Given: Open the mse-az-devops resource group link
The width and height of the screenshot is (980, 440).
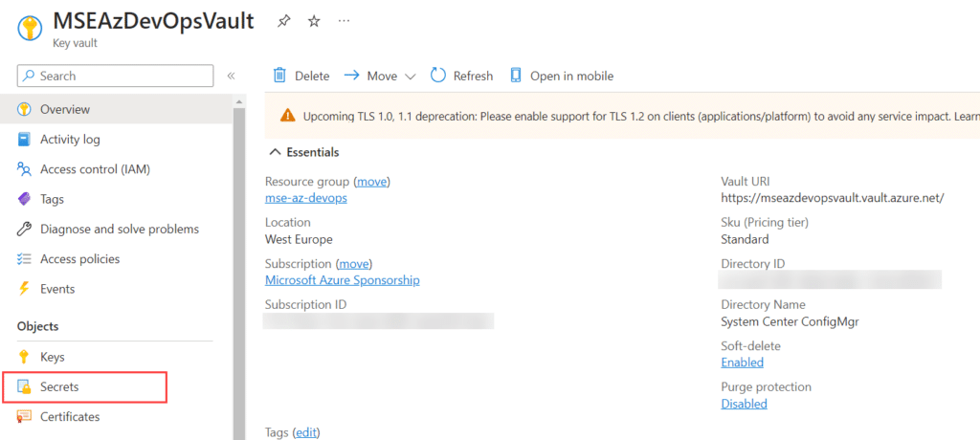Looking at the screenshot, I should point(305,198).
